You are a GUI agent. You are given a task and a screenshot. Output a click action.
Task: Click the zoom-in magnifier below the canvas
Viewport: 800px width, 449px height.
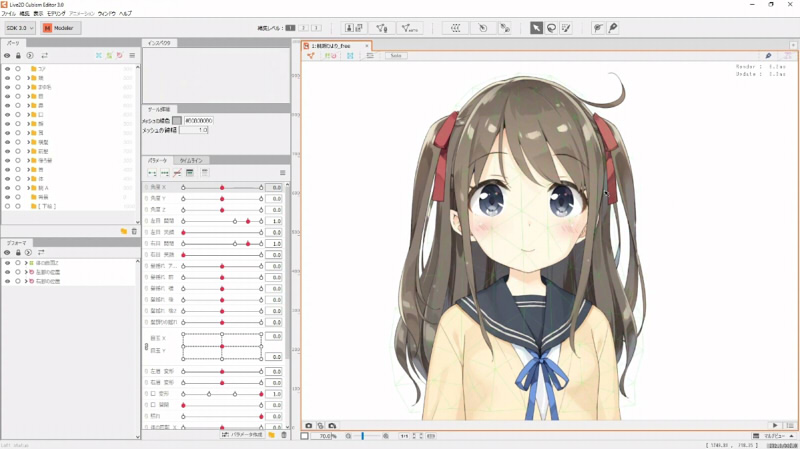point(386,436)
